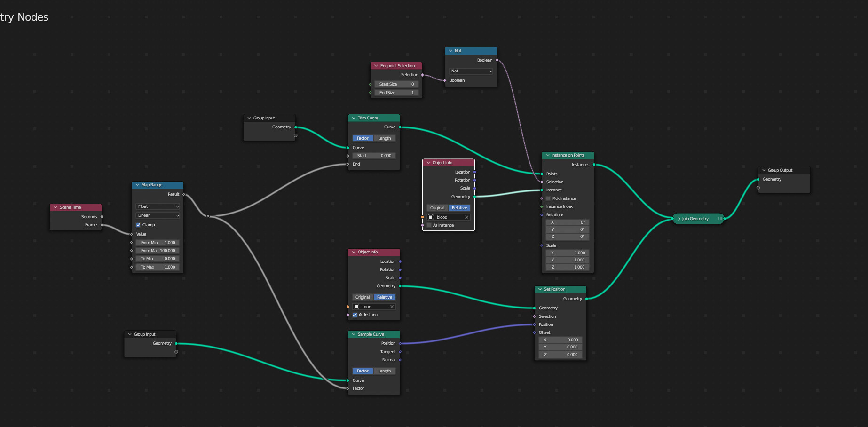Image resolution: width=868 pixels, height=427 pixels.
Task: Clear the toon object with its X icon
Action: [x=392, y=307]
